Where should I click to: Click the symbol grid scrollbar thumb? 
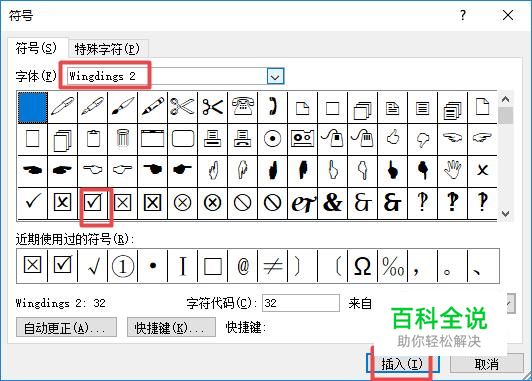pos(506,116)
